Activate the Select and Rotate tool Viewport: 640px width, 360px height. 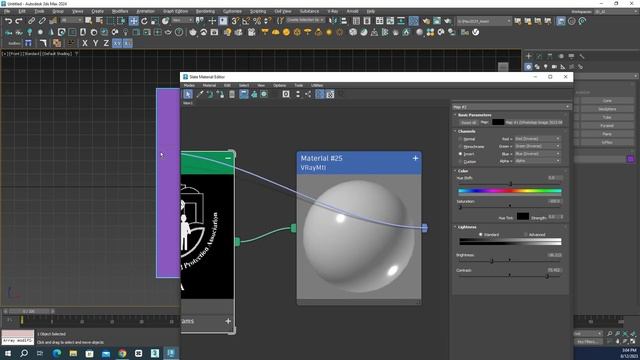[144, 20]
